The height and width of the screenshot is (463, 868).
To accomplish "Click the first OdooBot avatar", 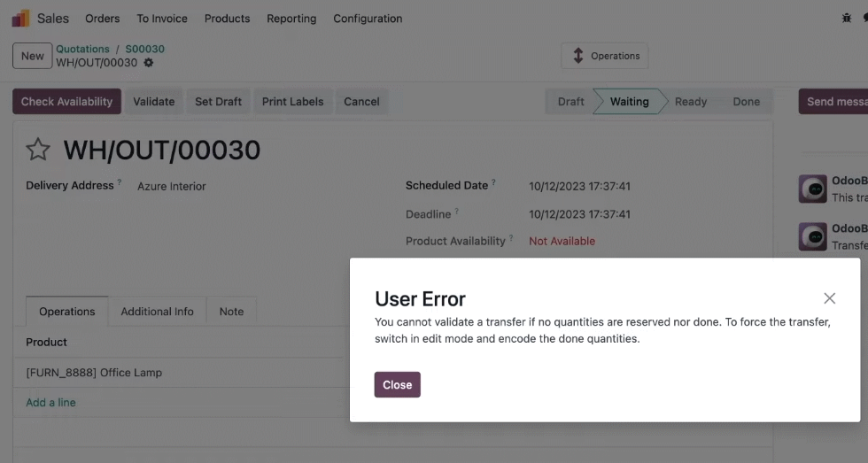I will click(x=813, y=189).
